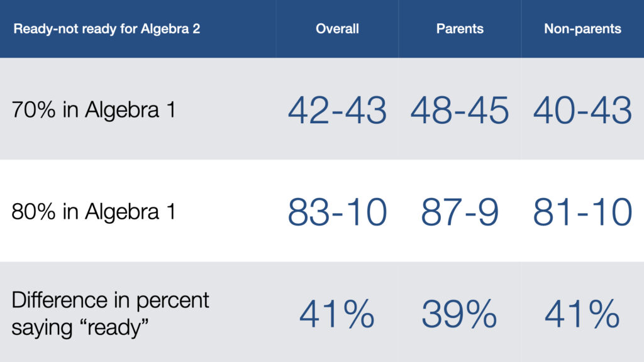Click the 'Ready-not ready for Algebra 2' header
The image size is (644, 362).
click(x=107, y=29)
